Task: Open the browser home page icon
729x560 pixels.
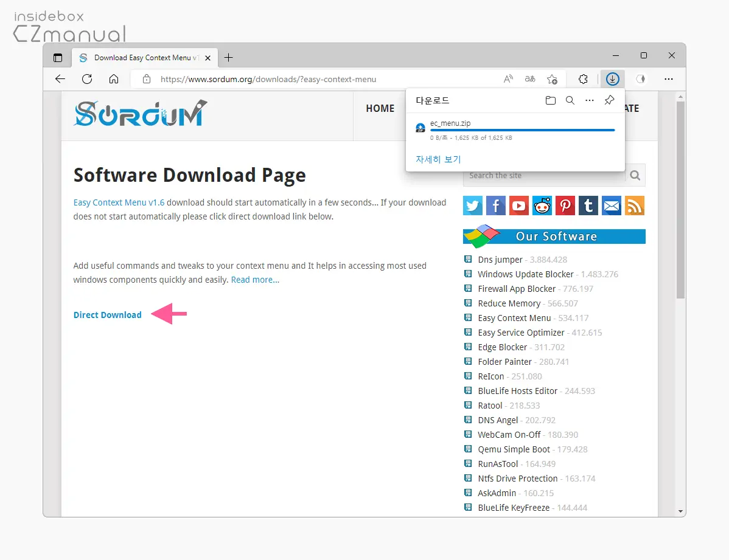Action: pos(113,79)
